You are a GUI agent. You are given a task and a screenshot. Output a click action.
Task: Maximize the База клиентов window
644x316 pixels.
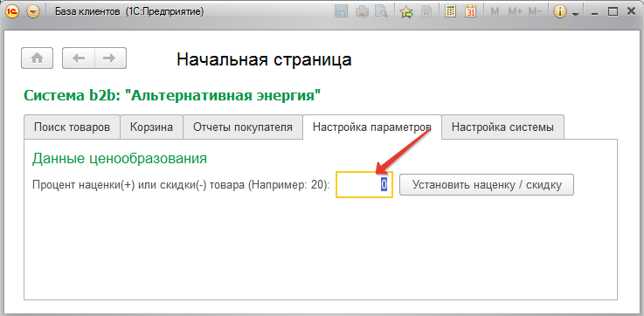[x=613, y=12]
